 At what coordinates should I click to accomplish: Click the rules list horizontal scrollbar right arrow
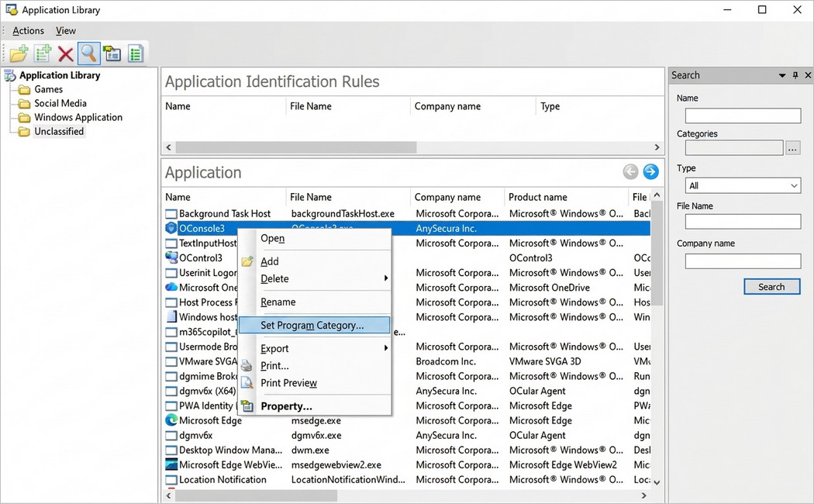[x=657, y=147]
